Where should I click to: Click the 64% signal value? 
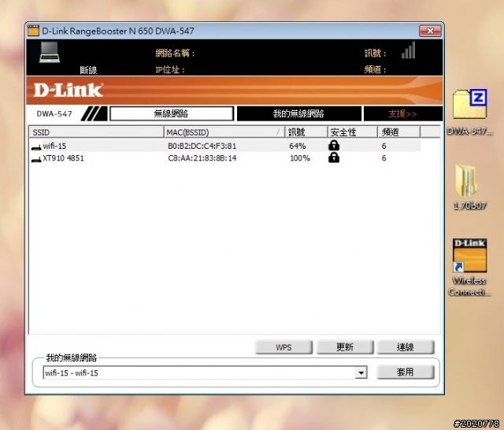pos(298,146)
